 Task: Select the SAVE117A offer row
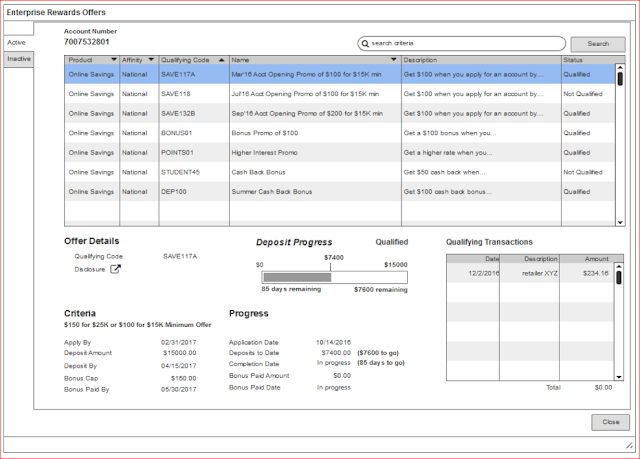[x=340, y=74]
